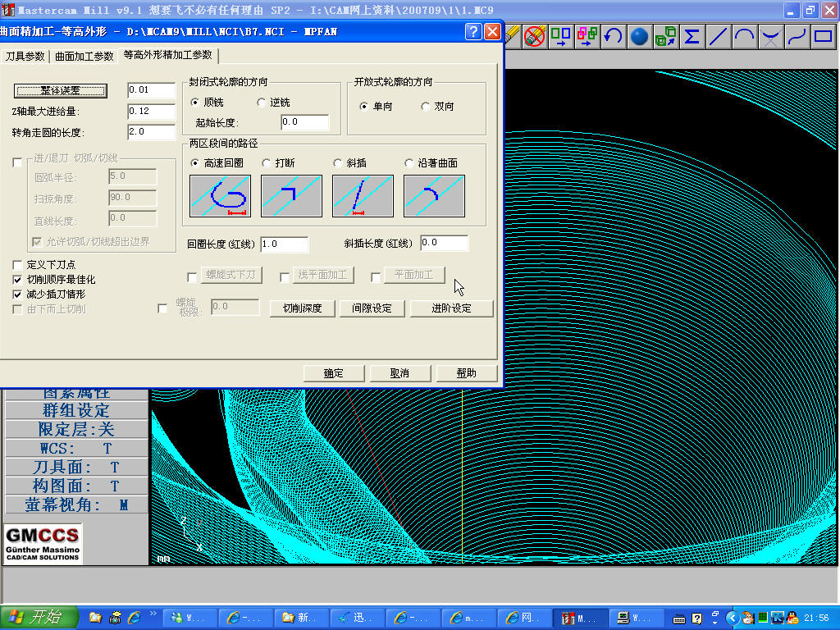Screen dimensions: 840x630
Task: Click the break (打断) path preview image
Action: pos(291,196)
